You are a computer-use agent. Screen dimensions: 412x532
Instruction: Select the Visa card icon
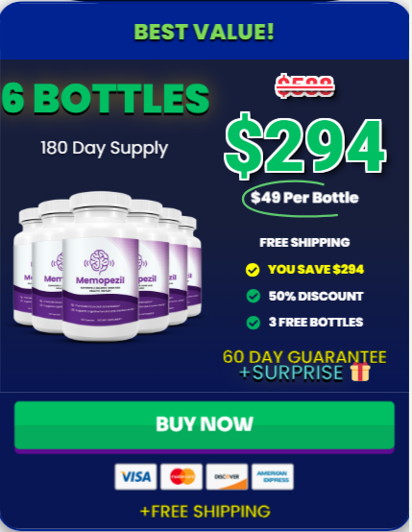135,476
